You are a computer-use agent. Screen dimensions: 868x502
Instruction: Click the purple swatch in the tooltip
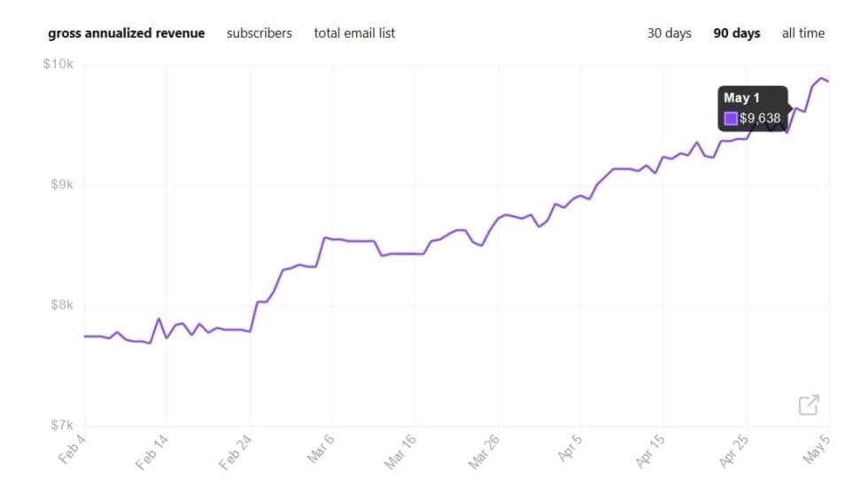point(731,119)
